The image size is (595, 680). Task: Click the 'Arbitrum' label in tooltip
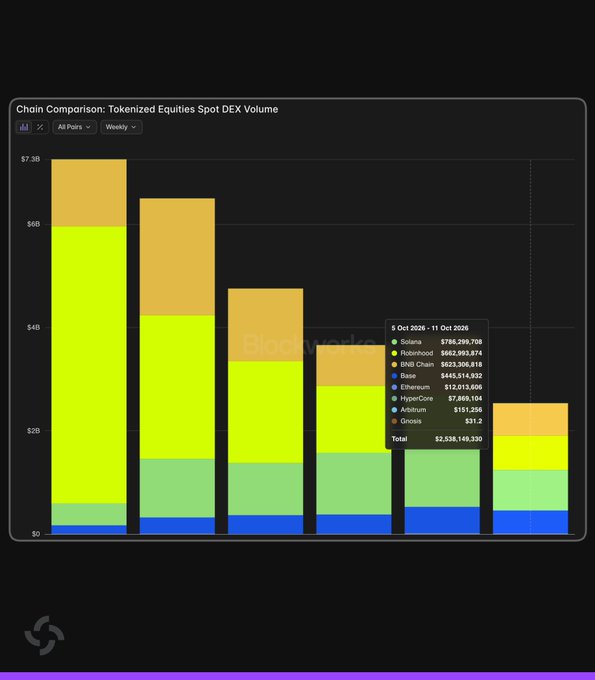[x=413, y=409]
